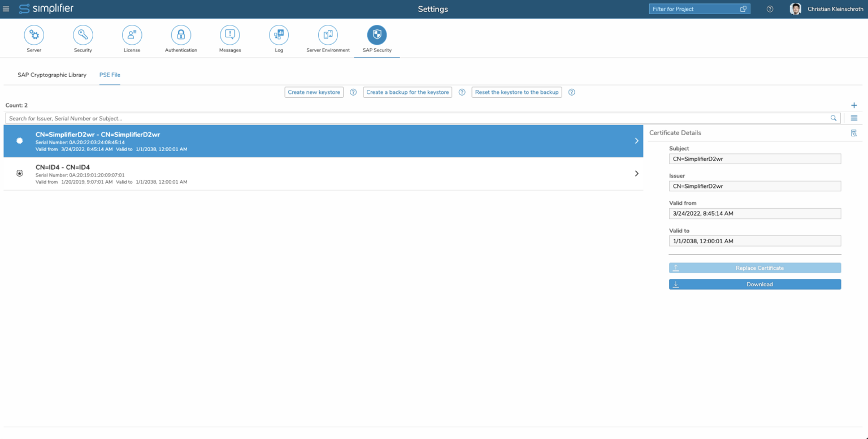Open the Log settings icon
868x439 pixels.
[279, 35]
